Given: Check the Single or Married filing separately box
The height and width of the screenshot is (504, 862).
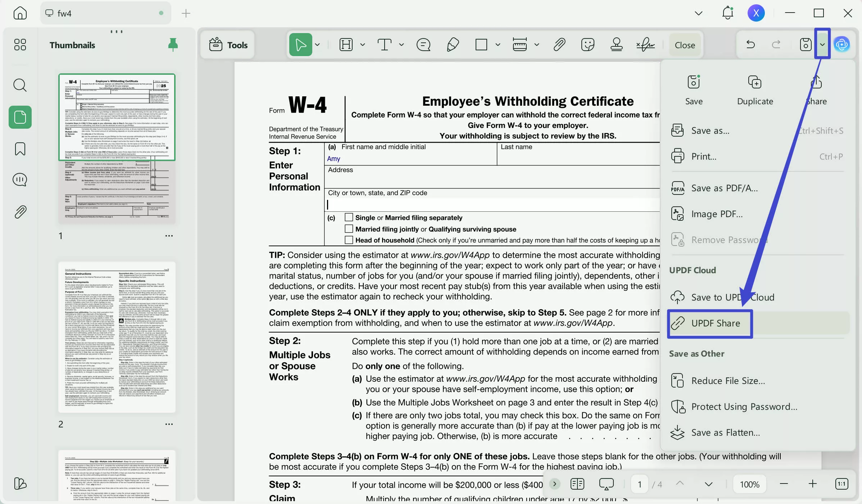Looking at the screenshot, I should tap(349, 217).
